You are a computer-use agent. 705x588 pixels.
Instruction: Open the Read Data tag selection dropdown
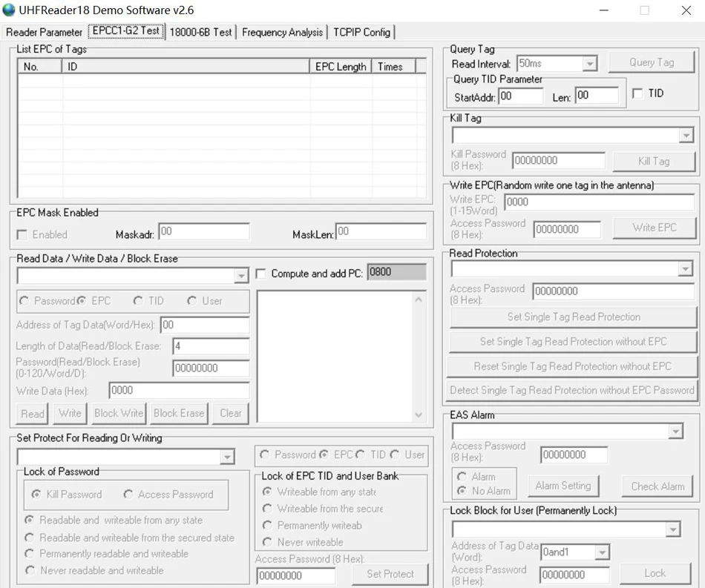click(241, 276)
